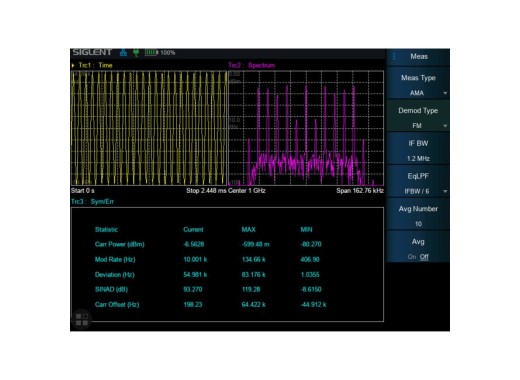Click the Stop 2.448 ms label
520x380 pixels.
206,191
